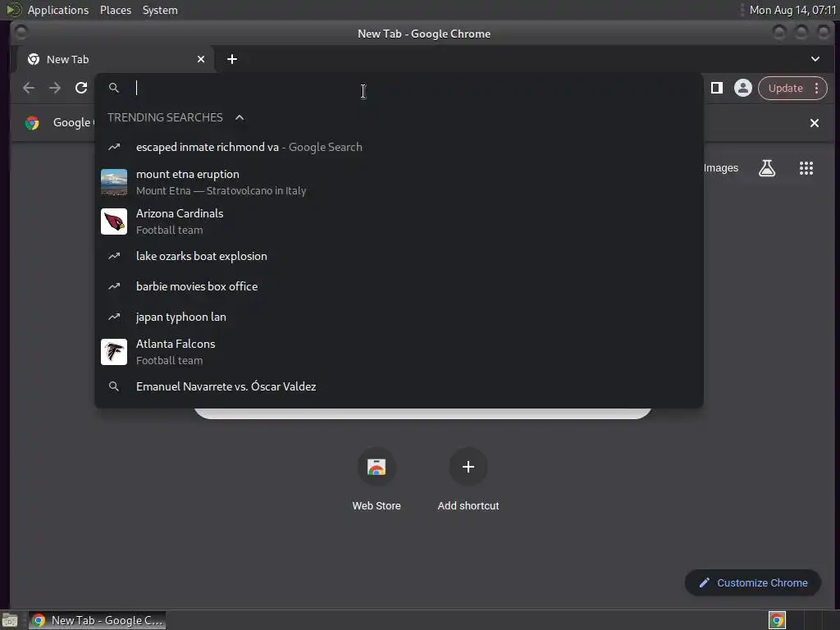Open a new tab with the plus icon
Image resolution: width=840 pixels, height=630 pixels.
(x=232, y=59)
